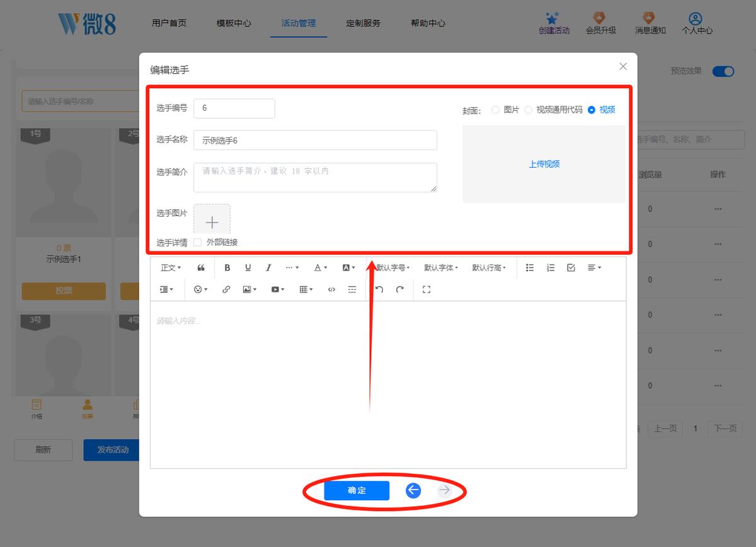The width and height of the screenshot is (756, 547).
Task: Toggle bold formatting in the editor
Action: [x=227, y=268]
